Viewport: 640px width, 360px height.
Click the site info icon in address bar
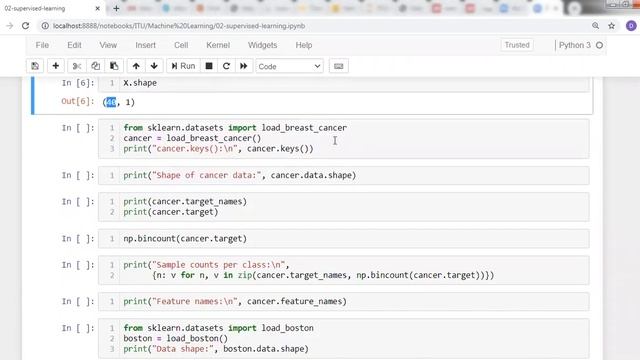click(45, 26)
